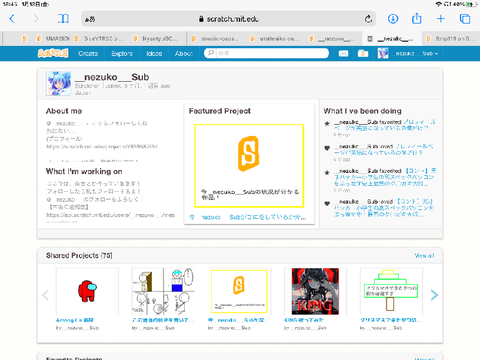
Task: Open the first favorited project link in activity
Action: click(385, 125)
